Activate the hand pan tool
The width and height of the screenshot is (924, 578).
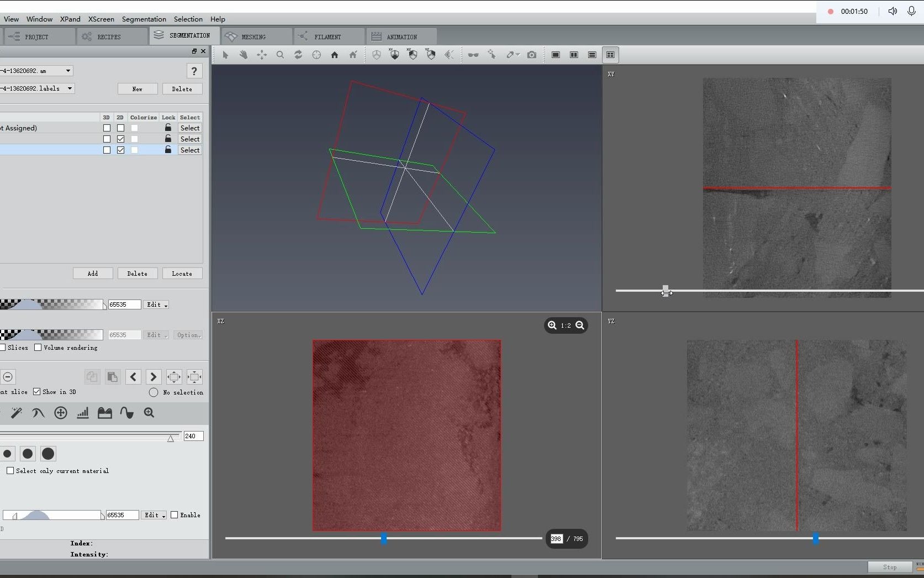[243, 55]
